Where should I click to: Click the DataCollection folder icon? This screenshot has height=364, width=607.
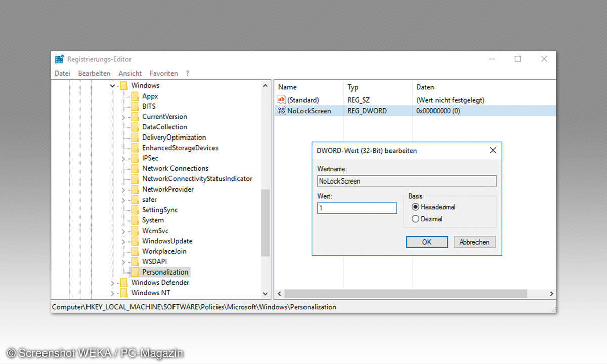pos(135,127)
